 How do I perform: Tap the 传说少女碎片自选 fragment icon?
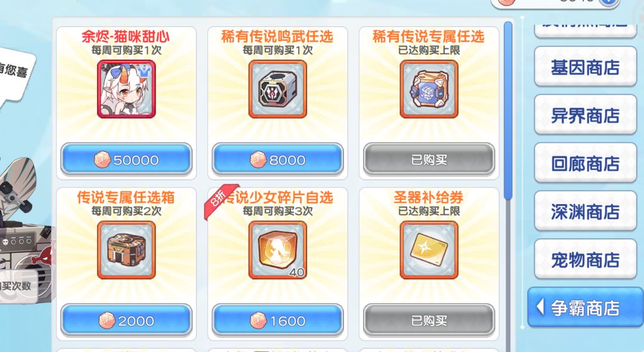278,250
